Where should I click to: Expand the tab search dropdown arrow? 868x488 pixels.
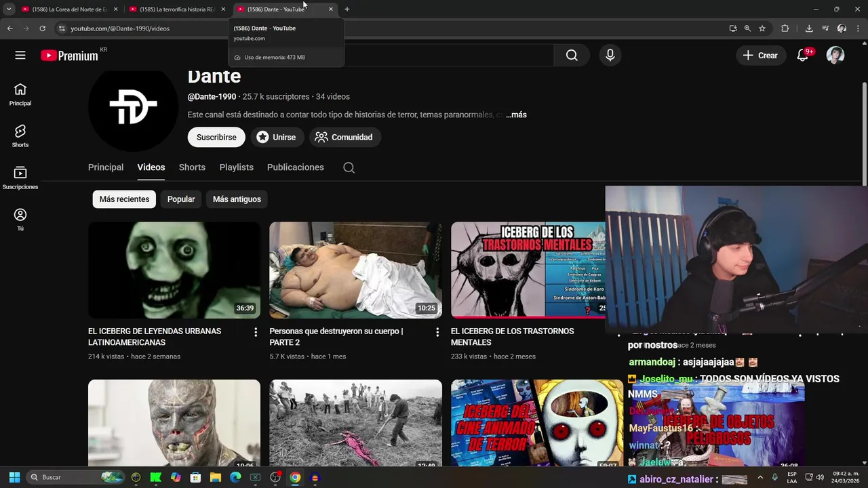tap(9, 9)
